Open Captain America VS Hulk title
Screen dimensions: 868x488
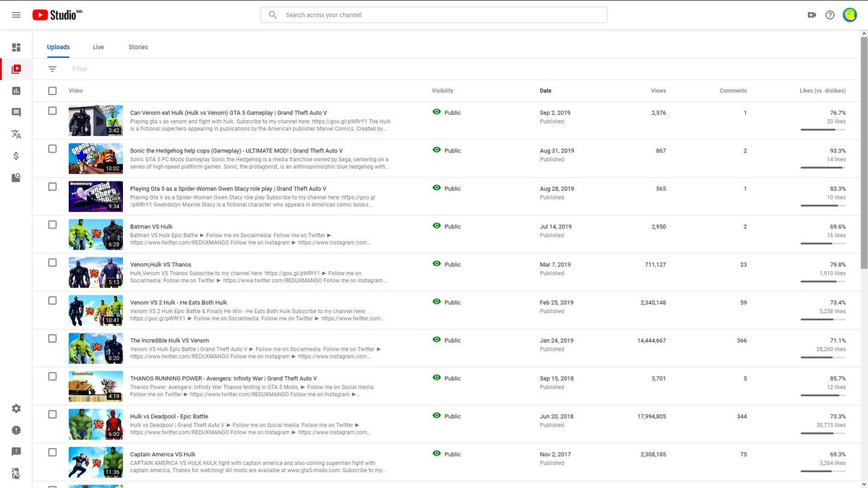[163, 455]
